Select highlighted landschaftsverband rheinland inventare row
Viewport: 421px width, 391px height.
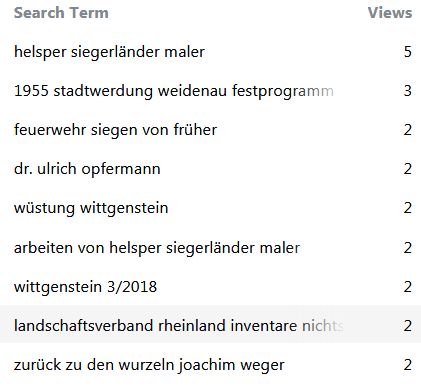[x=210, y=324]
